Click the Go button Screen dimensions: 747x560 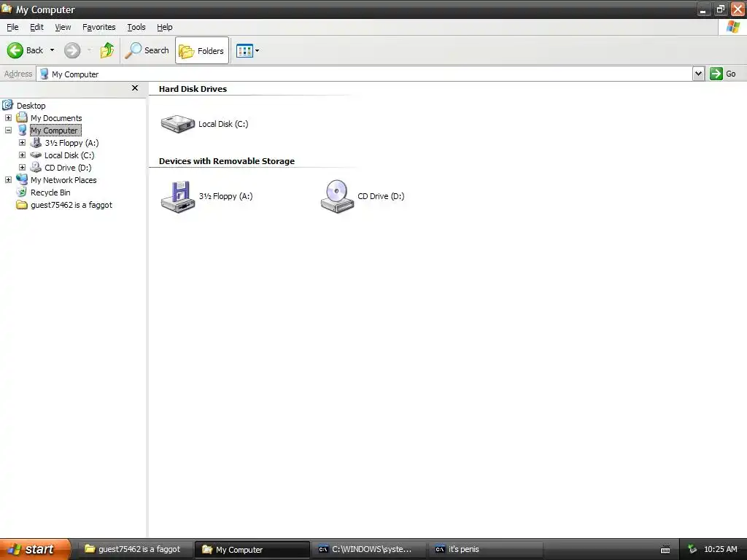pos(723,74)
